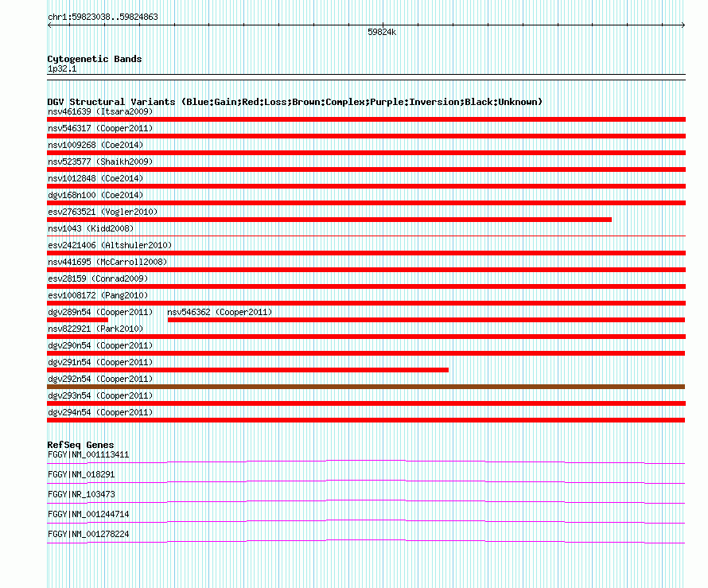This screenshot has height=588, width=708.
Task: Click the short red bar under dgv289n54
Action: pos(77,320)
